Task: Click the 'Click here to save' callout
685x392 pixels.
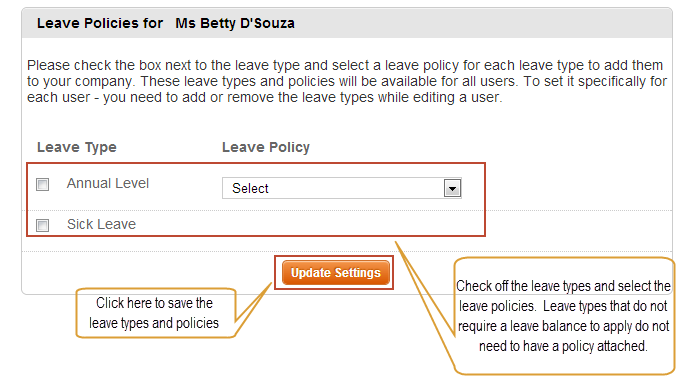Action: tap(156, 313)
